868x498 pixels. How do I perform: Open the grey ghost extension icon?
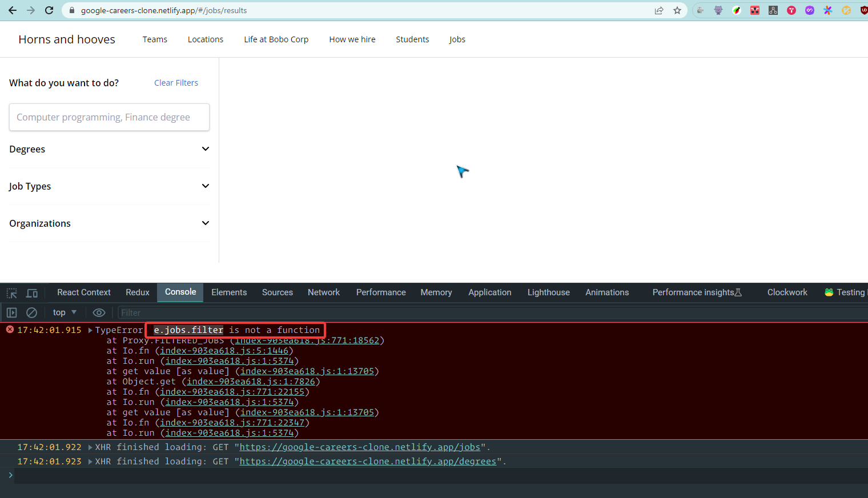[x=700, y=10]
